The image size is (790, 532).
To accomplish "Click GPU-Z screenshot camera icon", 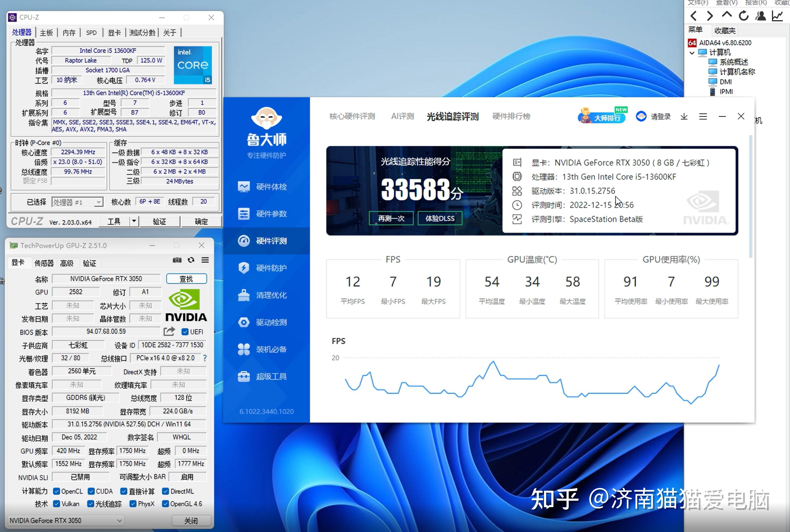I will pos(177,260).
